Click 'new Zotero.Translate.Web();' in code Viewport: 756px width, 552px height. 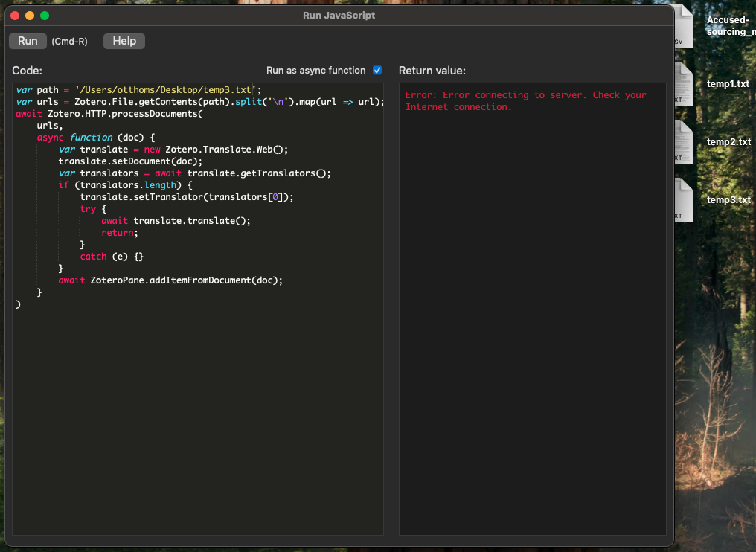tap(216, 150)
